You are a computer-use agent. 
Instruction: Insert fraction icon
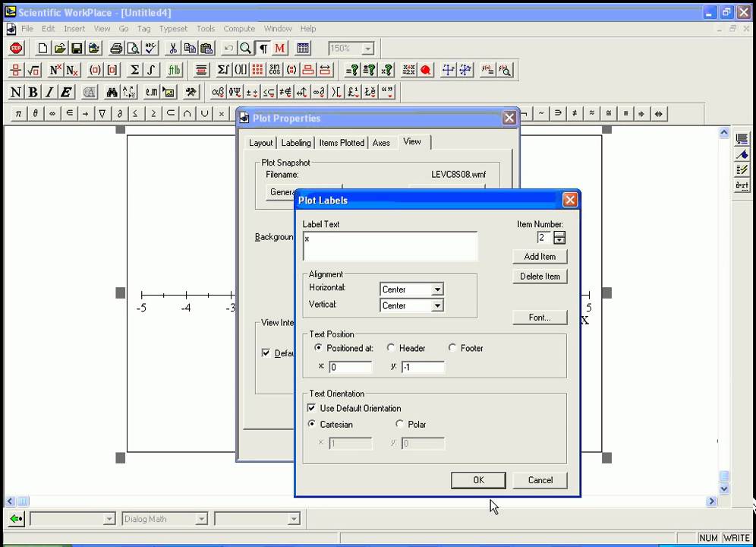pyautogui.click(x=16, y=70)
